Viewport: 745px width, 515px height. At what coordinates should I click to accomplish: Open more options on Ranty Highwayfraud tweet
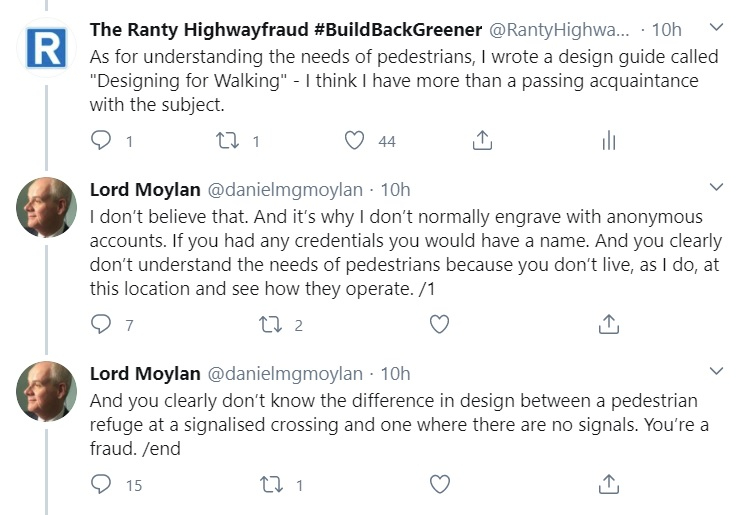coord(716,26)
